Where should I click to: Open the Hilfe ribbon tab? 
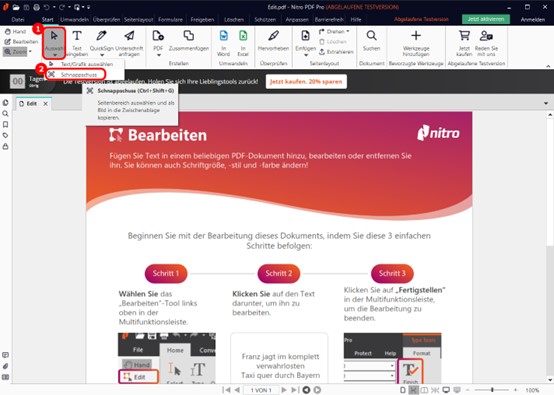point(356,19)
